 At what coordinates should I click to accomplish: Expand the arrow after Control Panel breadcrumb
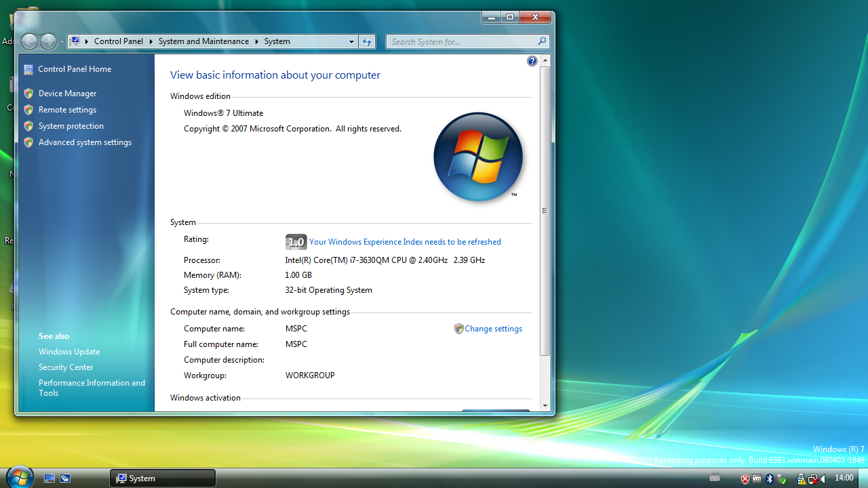151,41
